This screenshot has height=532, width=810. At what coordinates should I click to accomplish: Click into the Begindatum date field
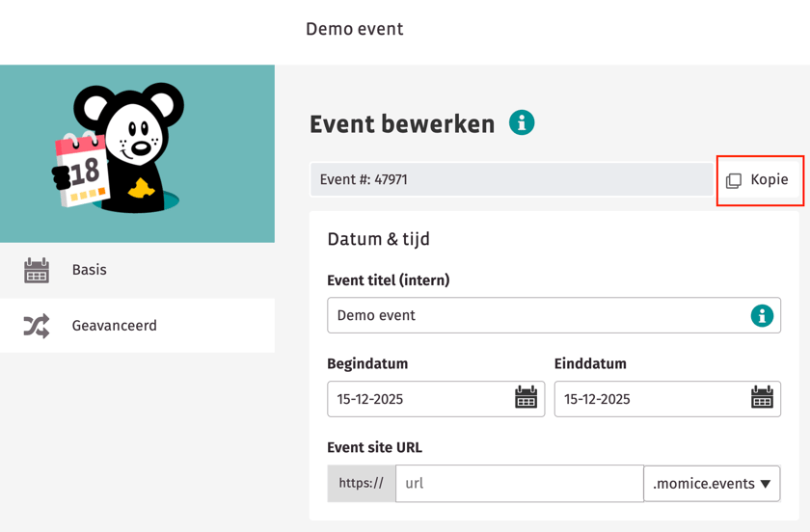point(419,399)
